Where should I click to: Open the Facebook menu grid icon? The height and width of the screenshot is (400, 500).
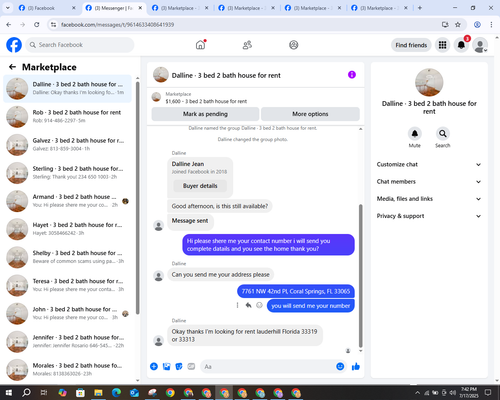pyautogui.click(x=442, y=45)
